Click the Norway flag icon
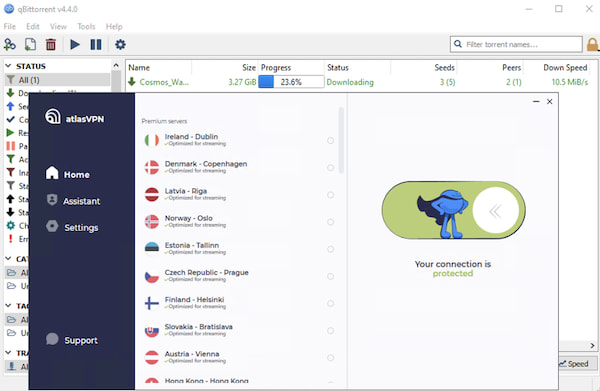 pos(152,222)
